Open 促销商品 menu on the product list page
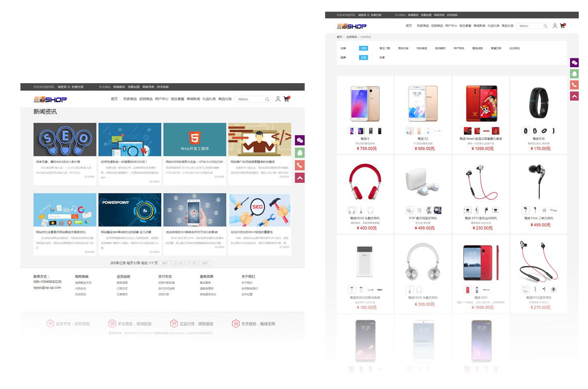 coord(437,26)
